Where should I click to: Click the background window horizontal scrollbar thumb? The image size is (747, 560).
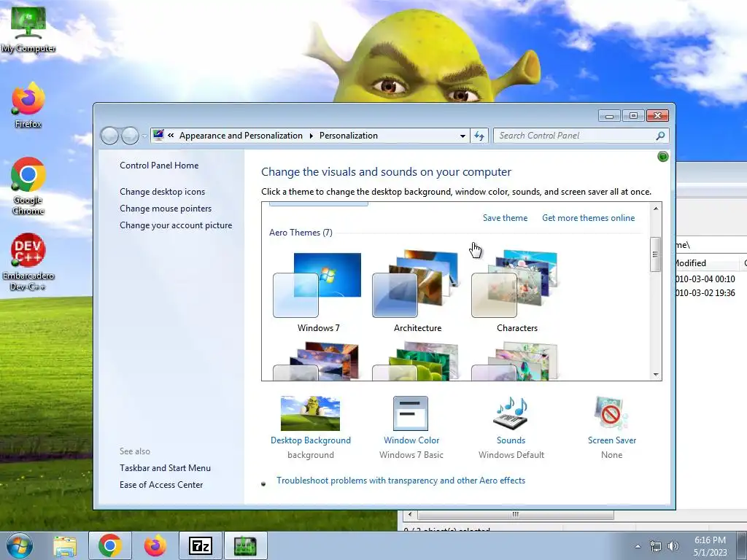click(x=516, y=514)
